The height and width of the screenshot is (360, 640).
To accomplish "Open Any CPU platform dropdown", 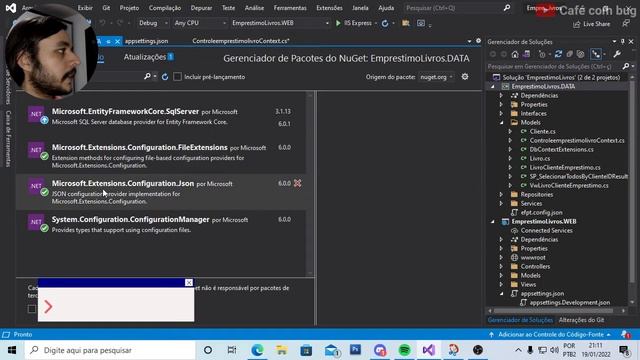I will pyautogui.click(x=200, y=23).
